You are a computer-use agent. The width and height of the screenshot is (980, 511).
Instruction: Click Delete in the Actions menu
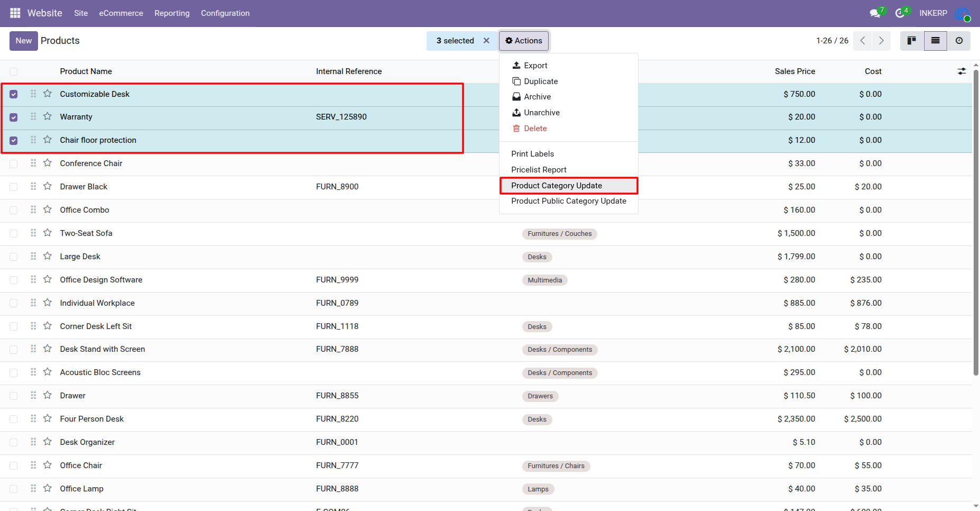point(569,129)
